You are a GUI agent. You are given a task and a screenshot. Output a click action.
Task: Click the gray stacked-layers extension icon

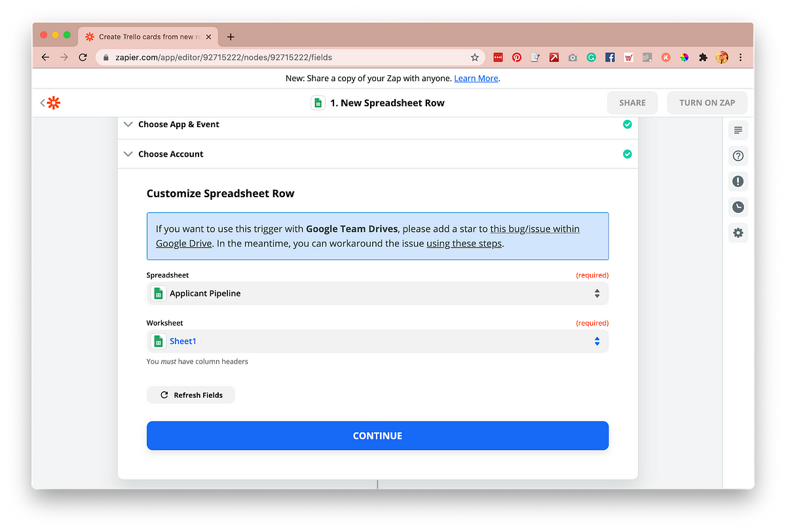click(x=647, y=58)
